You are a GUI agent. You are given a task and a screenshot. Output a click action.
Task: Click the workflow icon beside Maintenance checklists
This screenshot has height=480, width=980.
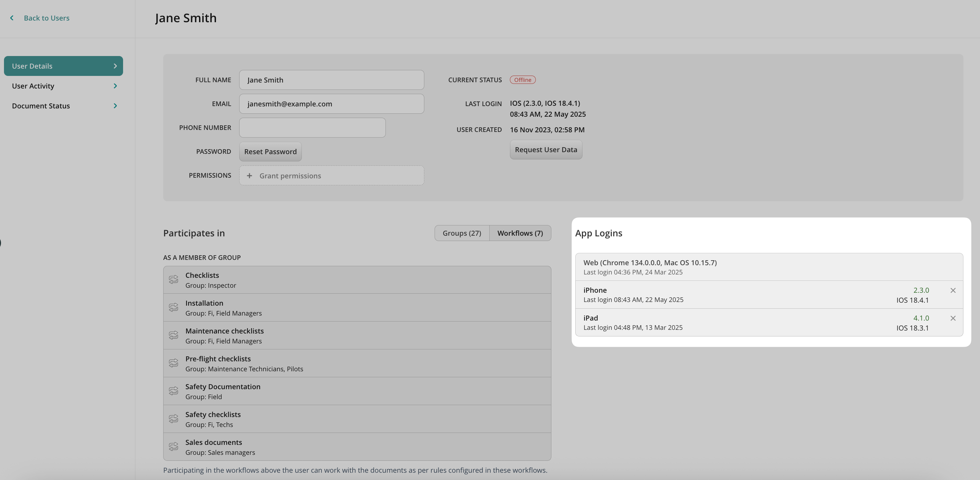pos(174,335)
